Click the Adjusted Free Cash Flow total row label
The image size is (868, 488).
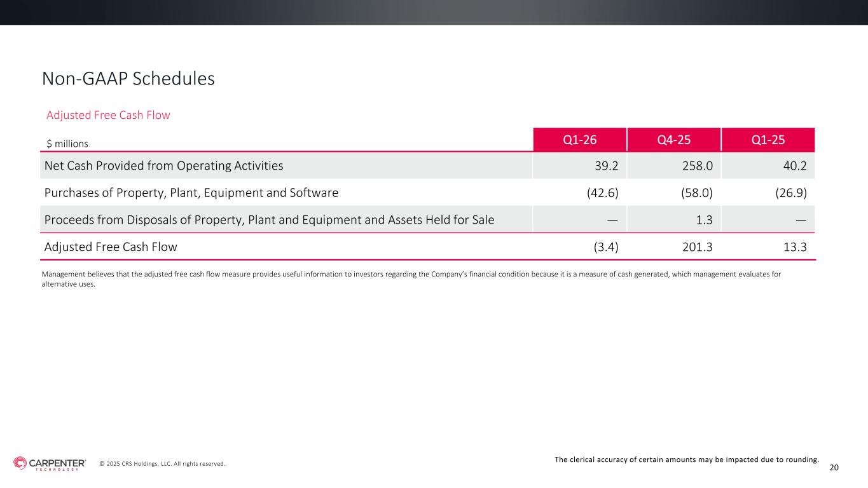click(111, 247)
